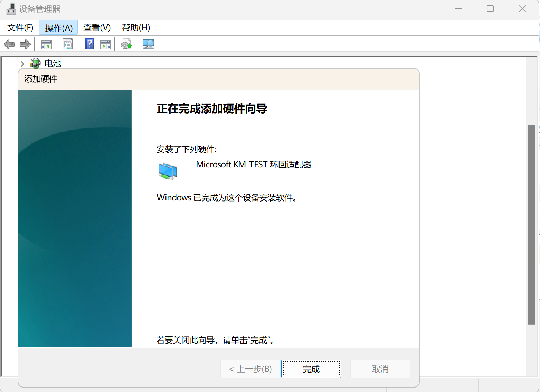Click the text Windows 已完成为这个设备安装软件
This screenshot has width=540, height=392.
(227, 198)
